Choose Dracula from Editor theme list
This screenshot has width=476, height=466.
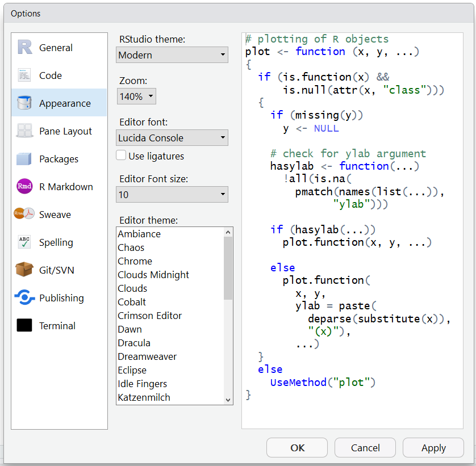(134, 343)
